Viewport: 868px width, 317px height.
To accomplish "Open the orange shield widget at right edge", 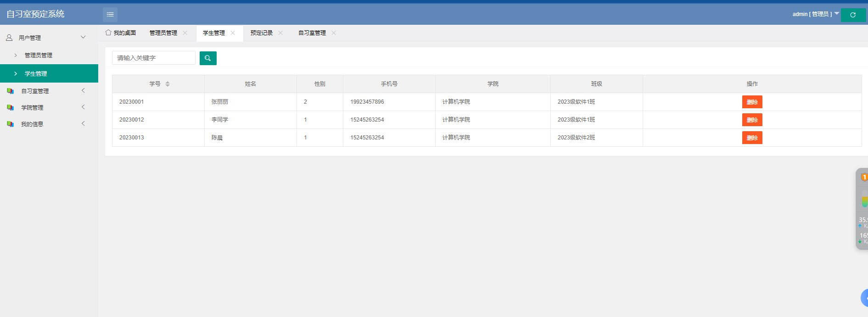I will [x=864, y=177].
